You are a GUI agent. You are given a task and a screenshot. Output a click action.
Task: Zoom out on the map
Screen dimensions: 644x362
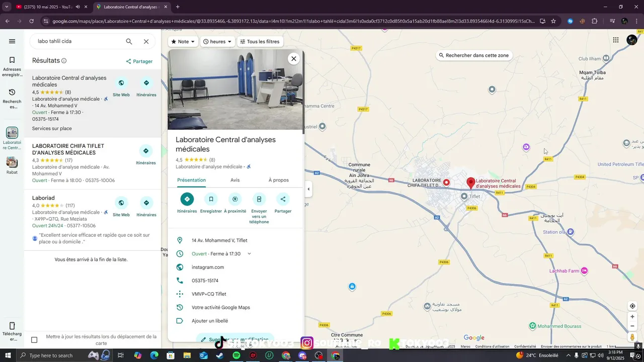click(632, 326)
